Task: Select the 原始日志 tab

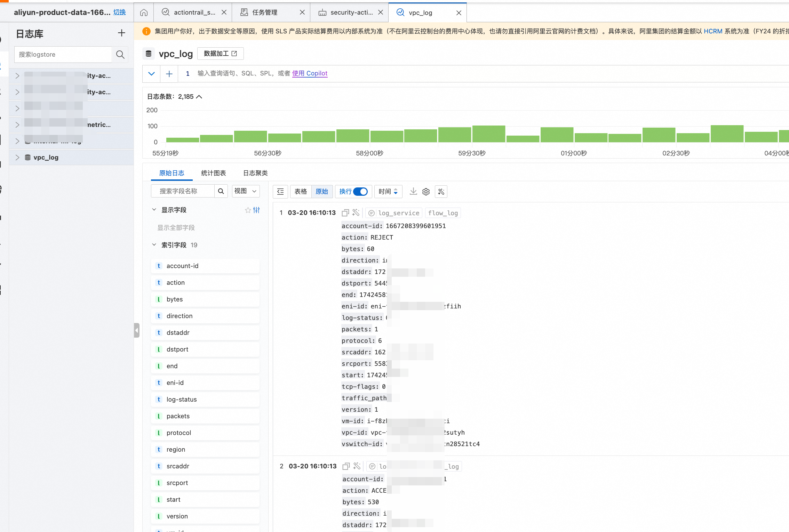Action: [x=172, y=173]
